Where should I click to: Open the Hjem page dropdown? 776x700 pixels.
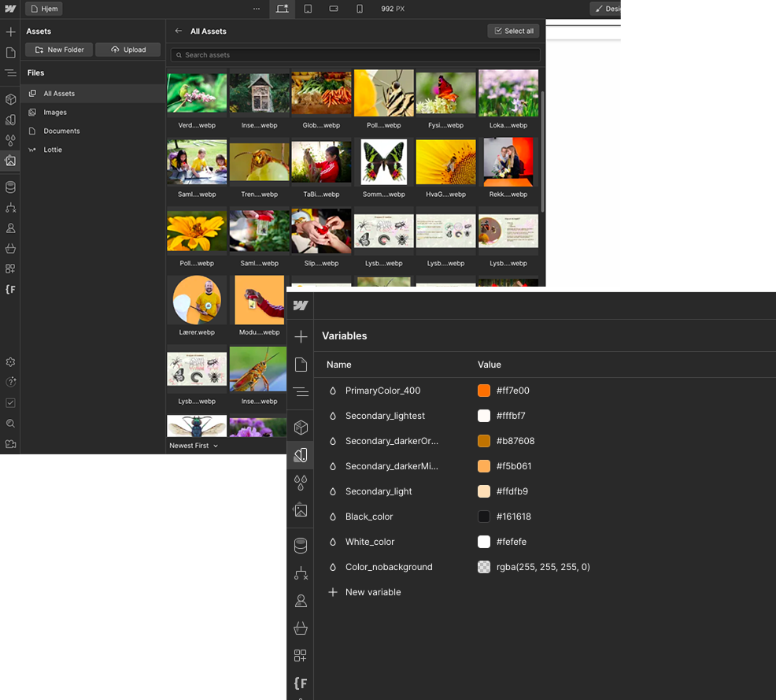(x=44, y=9)
